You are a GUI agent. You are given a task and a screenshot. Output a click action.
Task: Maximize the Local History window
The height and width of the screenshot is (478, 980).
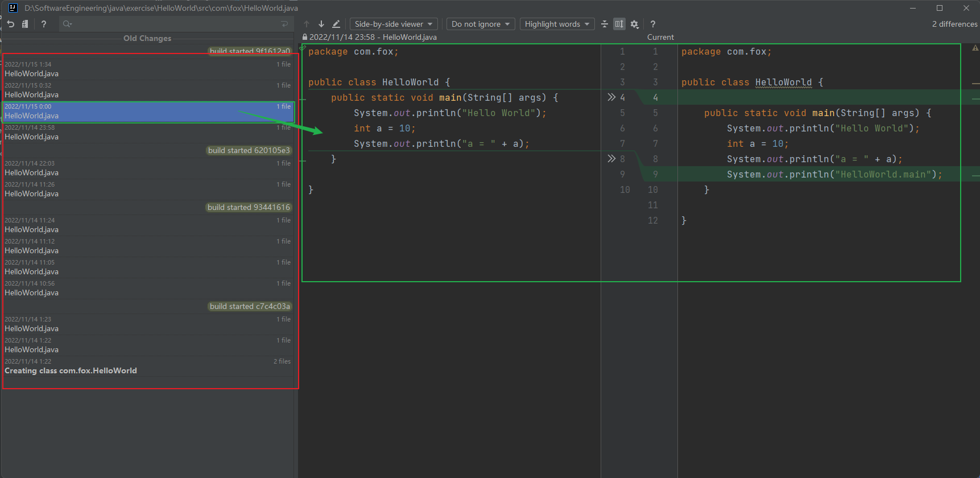pyautogui.click(x=940, y=8)
